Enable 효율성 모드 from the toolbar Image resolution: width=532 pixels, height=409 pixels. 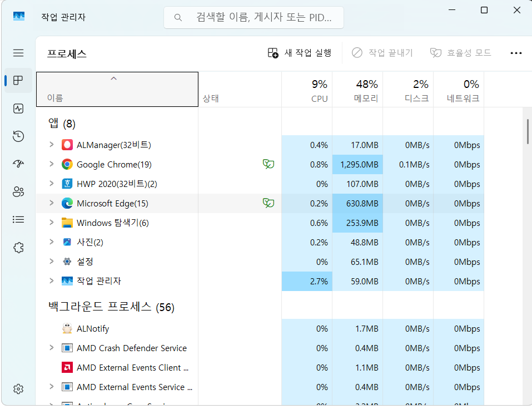463,52
